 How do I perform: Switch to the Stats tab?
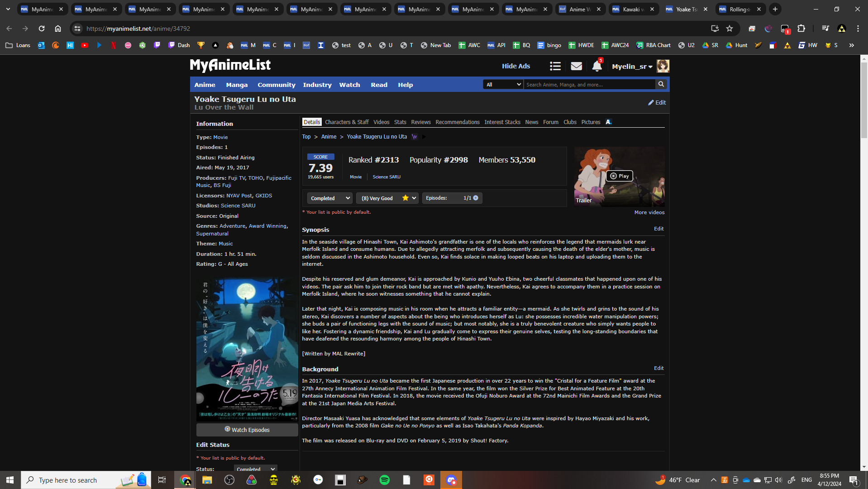pos(400,122)
